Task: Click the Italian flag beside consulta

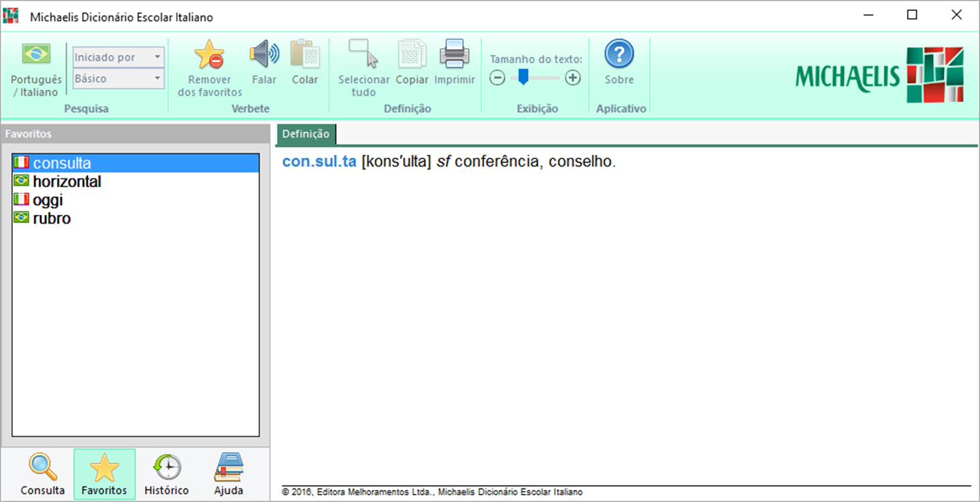Action: (22, 163)
